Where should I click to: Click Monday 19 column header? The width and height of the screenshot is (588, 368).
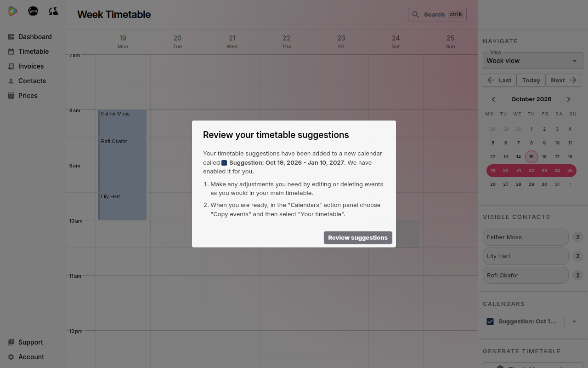pyautogui.click(x=123, y=41)
